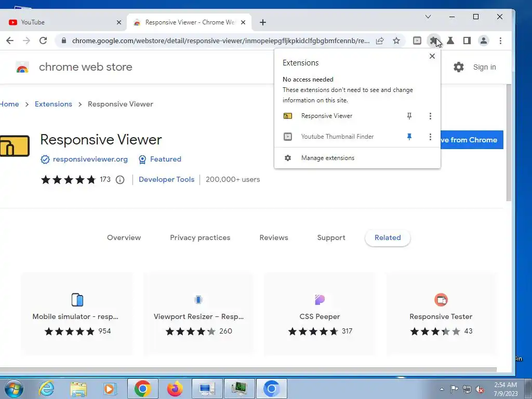
Task: Open Chrome Labs flask icon
Action: 450,41
